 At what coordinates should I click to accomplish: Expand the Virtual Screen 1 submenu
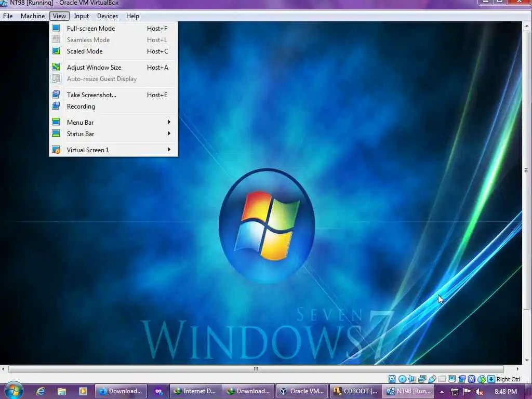(113, 150)
